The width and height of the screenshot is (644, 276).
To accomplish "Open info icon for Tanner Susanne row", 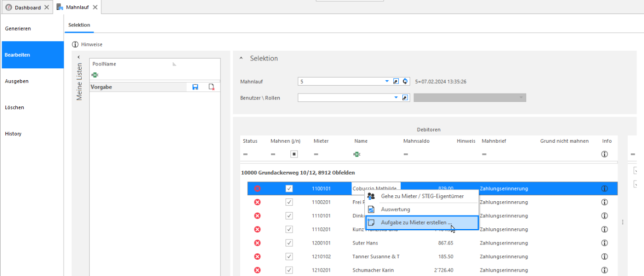I will [604, 256].
